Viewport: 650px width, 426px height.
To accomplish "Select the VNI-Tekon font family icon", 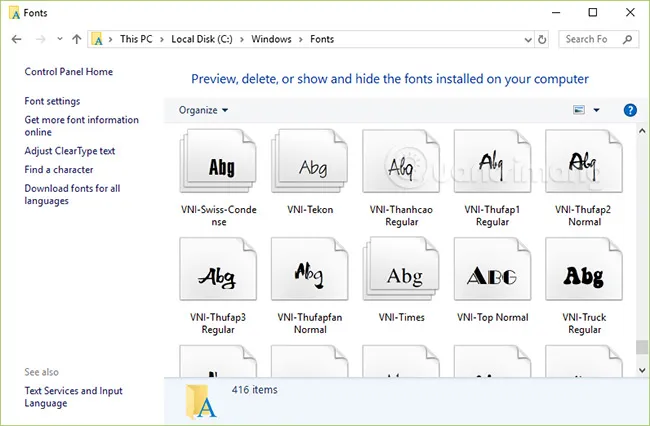I will click(x=310, y=161).
